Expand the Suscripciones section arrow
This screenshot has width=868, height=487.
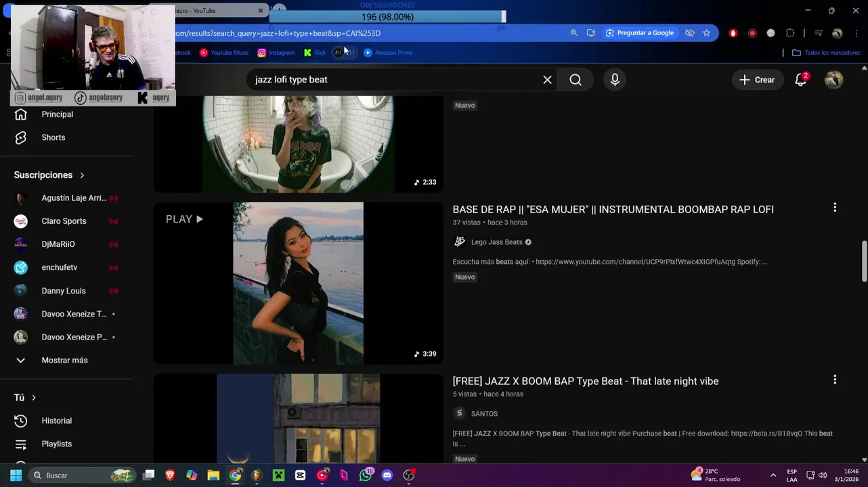pyautogui.click(x=82, y=175)
